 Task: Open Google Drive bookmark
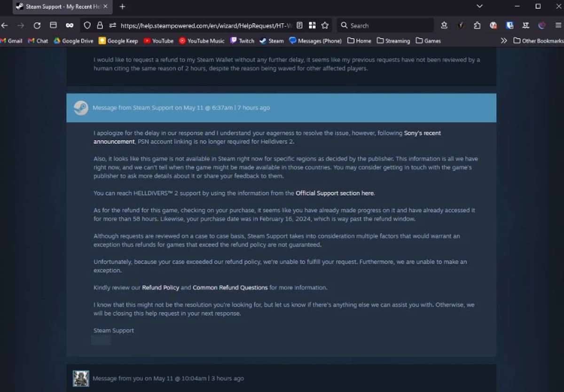point(74,41)
